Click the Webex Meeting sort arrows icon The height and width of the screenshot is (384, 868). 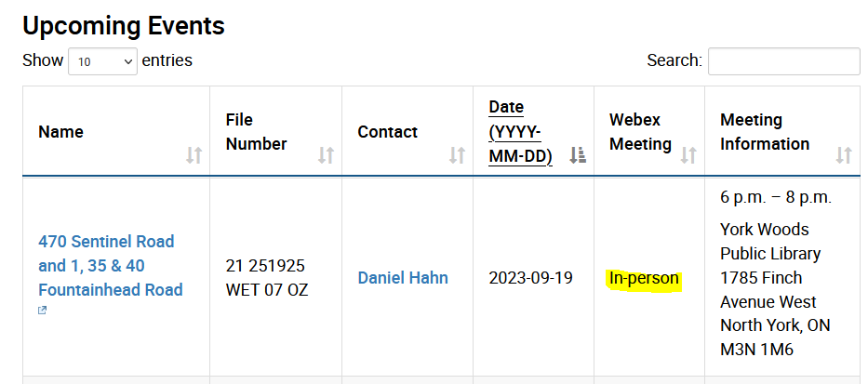(688, 155)
